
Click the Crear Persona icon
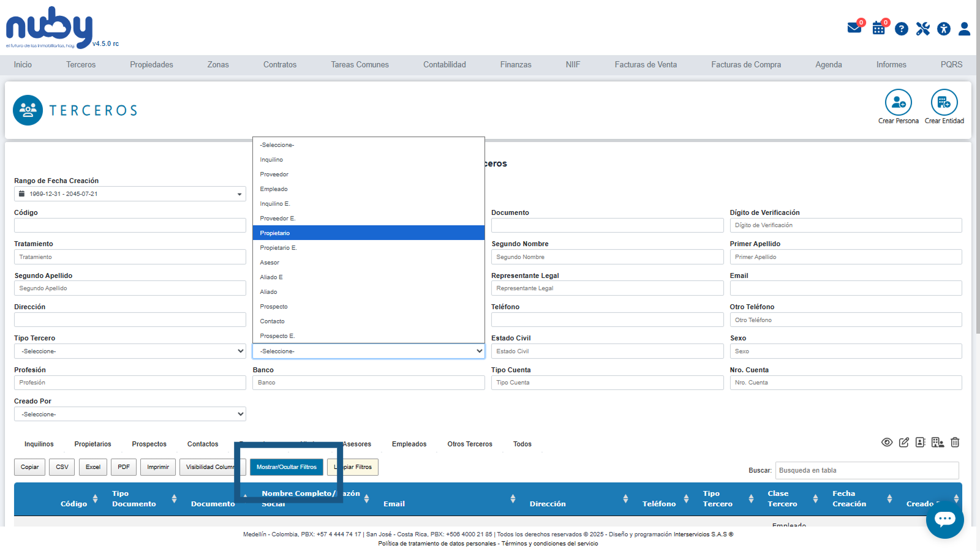click(899, 102)
